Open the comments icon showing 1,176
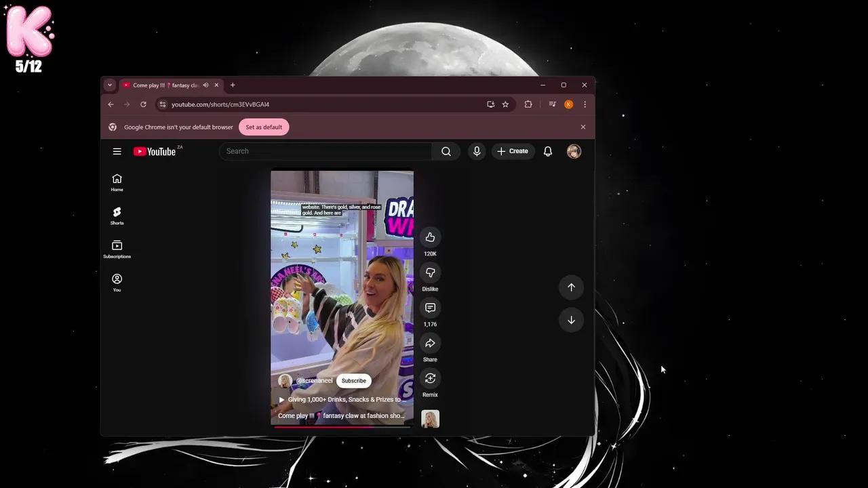 (430, 308)
